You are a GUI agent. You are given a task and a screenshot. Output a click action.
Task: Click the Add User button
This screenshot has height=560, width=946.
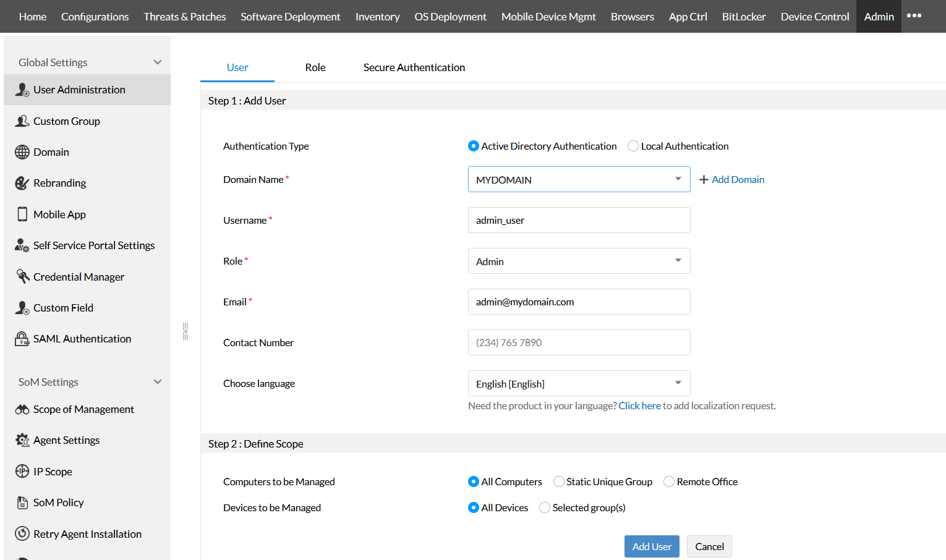click(x=652, y=546)
